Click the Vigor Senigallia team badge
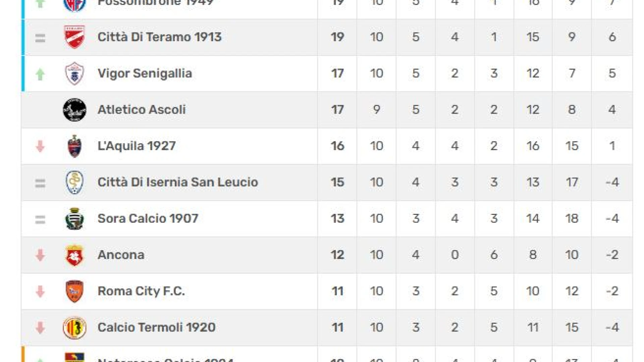The image size is (644, 362). pyautogui.click(x=74, y=73)
